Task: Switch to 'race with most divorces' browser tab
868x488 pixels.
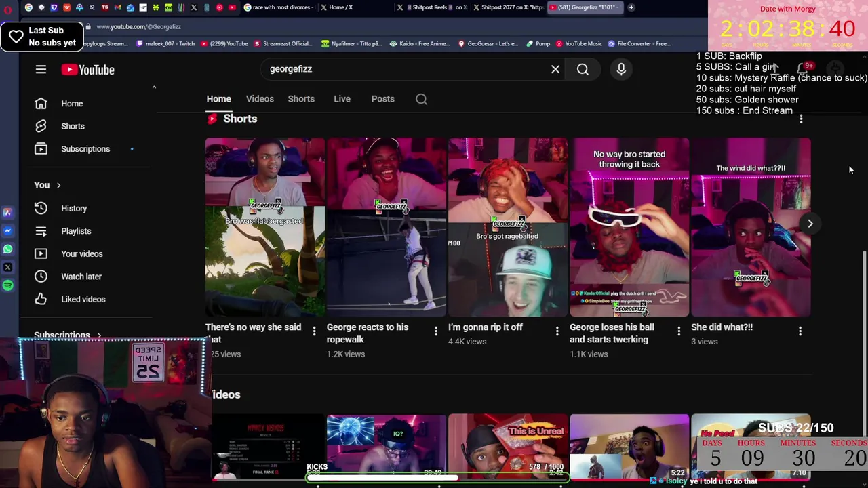Action: (x=278, y=7)
